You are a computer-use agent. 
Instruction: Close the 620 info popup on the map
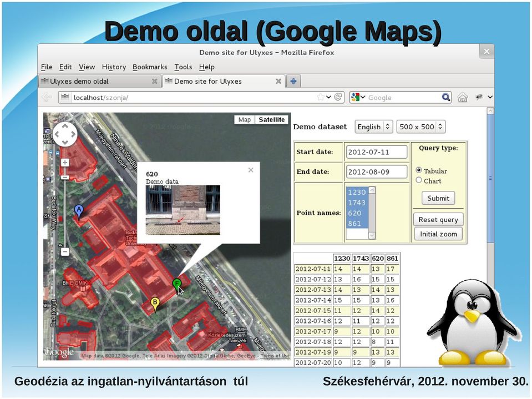pos(251,170)
